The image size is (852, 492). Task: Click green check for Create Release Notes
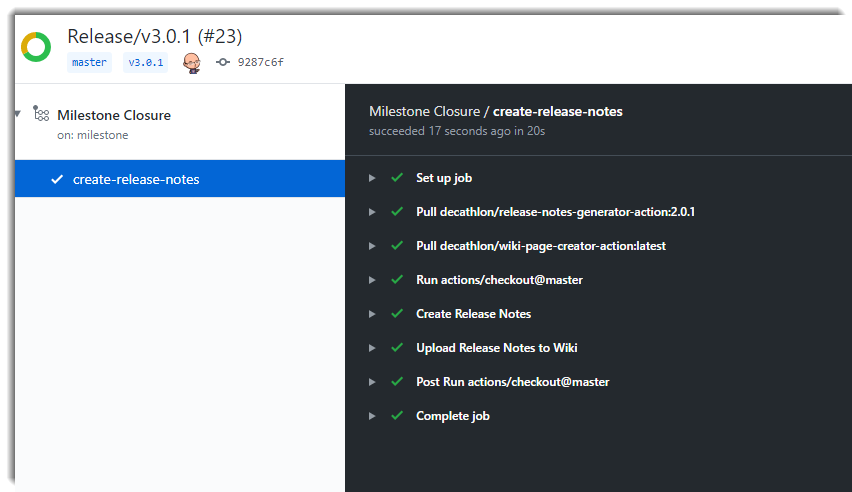(x=397, y=313)
